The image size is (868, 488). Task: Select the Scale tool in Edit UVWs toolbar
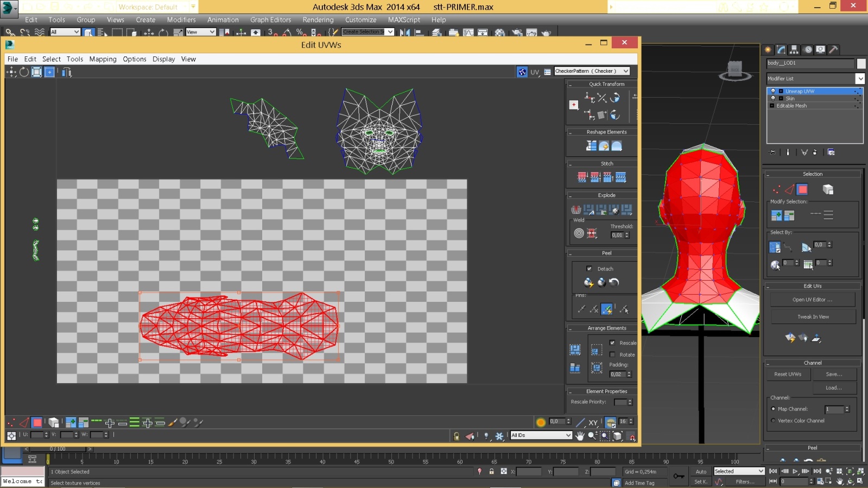(x=36, y=72)
